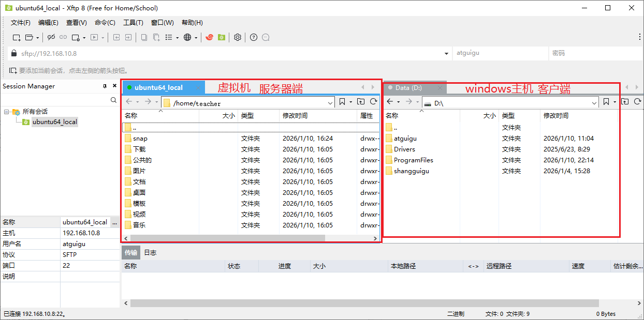Screen dimensions: 644x320
Task: Click the Transfer Right arrow icon
Action: (128, 37)
